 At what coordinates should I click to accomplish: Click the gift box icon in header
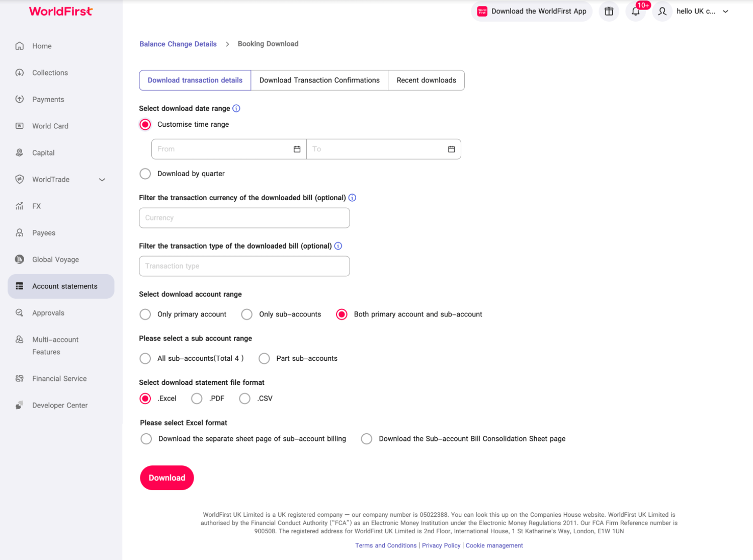[609, 11]
